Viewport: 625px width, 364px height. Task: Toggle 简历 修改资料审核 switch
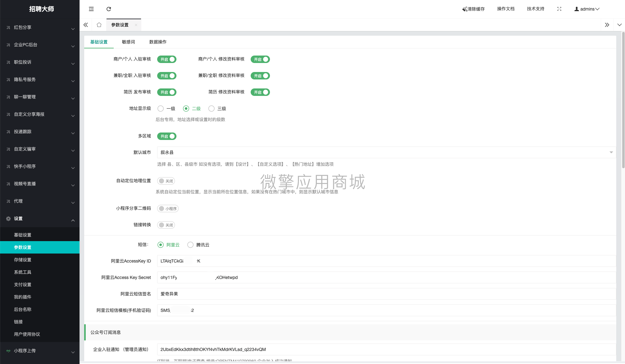(260, 92)
